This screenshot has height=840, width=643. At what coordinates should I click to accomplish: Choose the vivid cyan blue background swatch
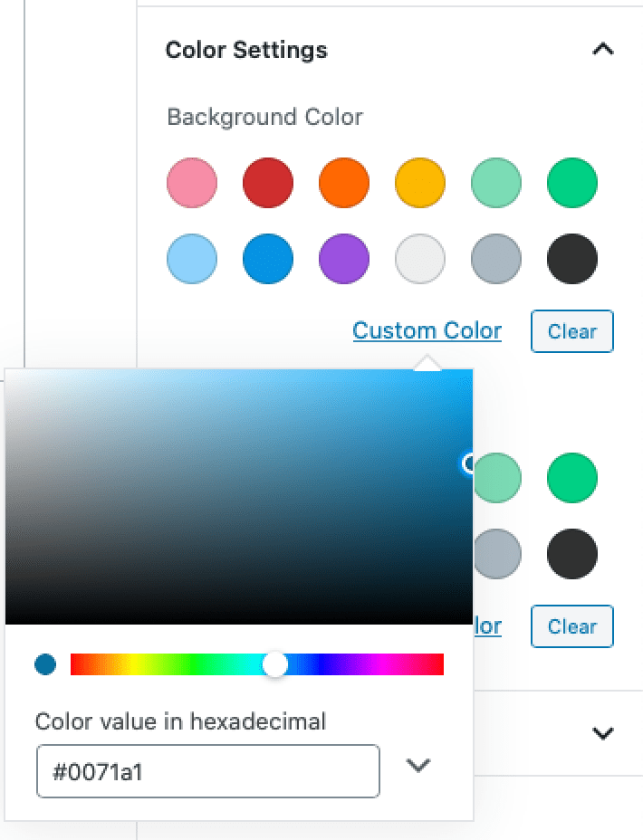[x=268, y=259]
